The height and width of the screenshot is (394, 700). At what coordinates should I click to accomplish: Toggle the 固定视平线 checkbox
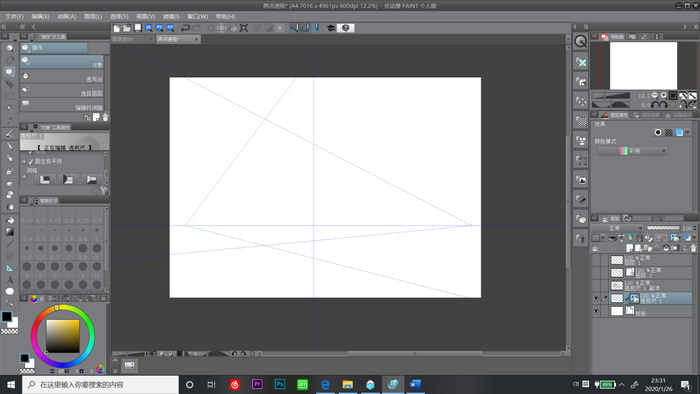pyautogui.click(x=30, y=162)
